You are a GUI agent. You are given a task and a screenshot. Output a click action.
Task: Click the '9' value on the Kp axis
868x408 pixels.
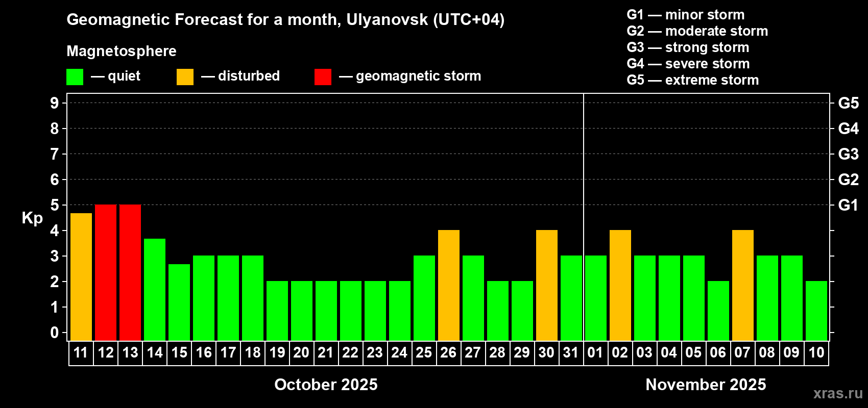coord(55,103)
